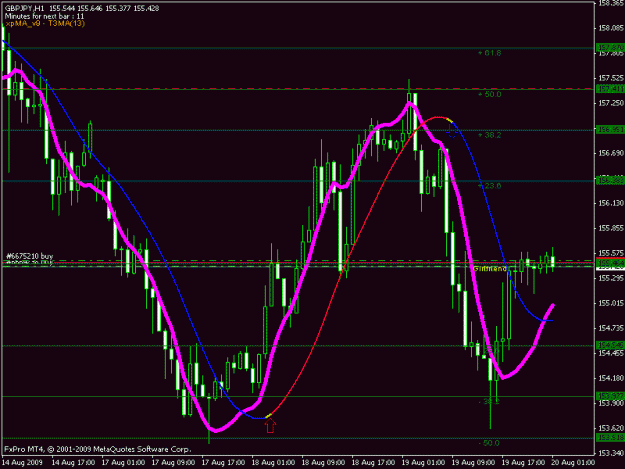
Task: Click the "19 Aug 01:00" time axis label
Action: pyautogui.click(x=423, y=463)
